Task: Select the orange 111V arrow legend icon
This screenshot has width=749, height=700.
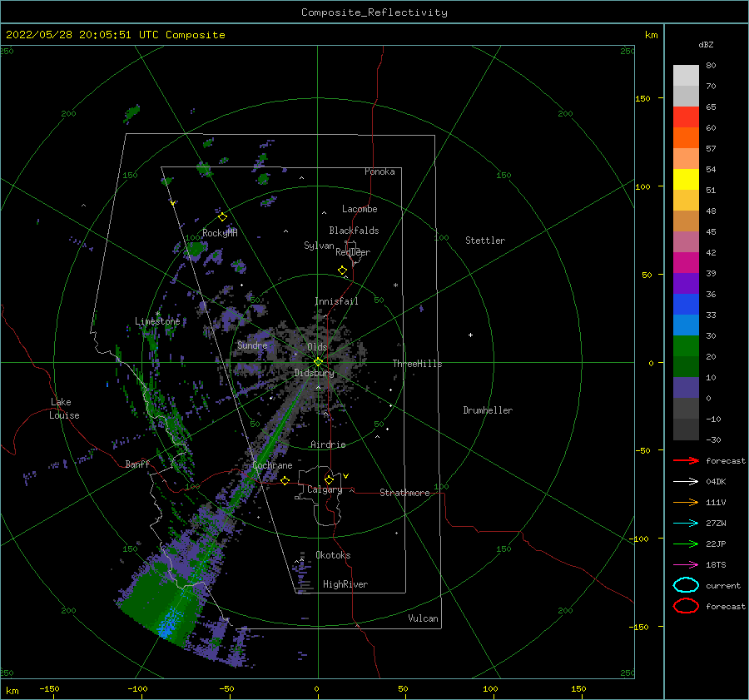Action: point(686,502)
